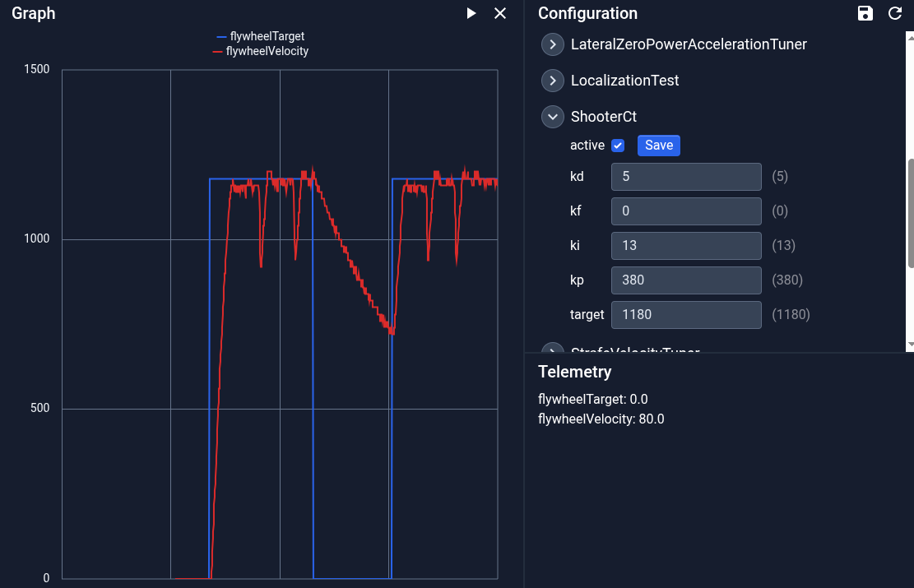The height and width of the screenshot is (588, 914).
Task: Click the kd input field
Action: click(x=686, y=177)
